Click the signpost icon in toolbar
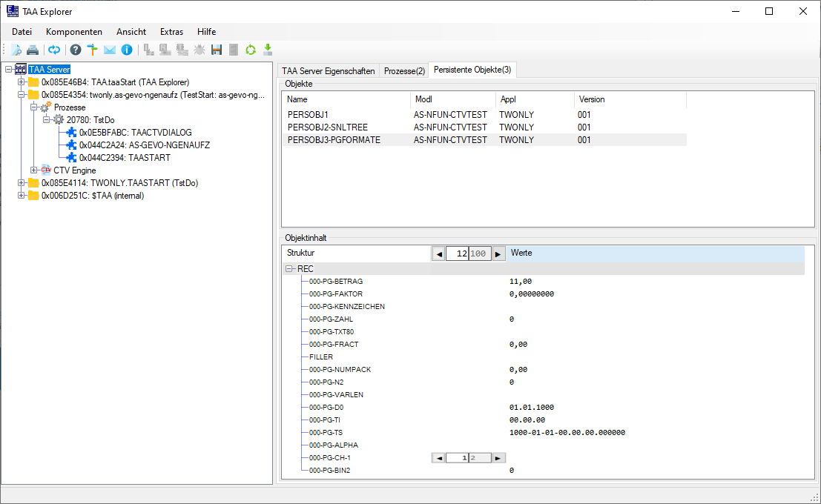Viewport: 821px width, 504px height. point(92,50)
